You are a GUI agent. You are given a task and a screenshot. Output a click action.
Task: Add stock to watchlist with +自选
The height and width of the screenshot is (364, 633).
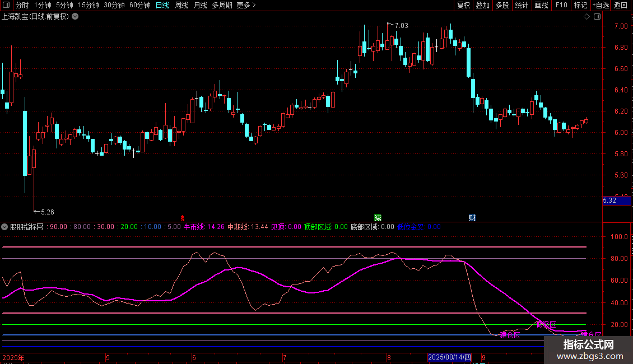[600, 5]
